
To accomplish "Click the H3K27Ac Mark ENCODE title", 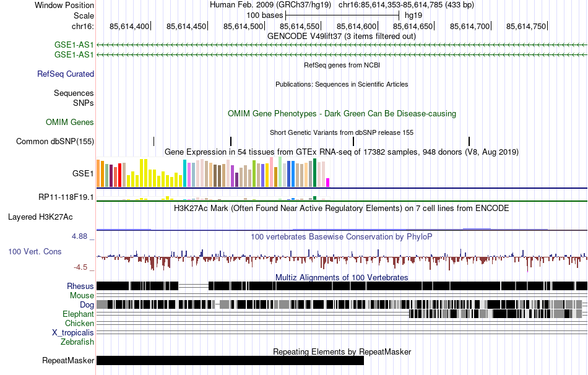I will (x=342, y=208).
